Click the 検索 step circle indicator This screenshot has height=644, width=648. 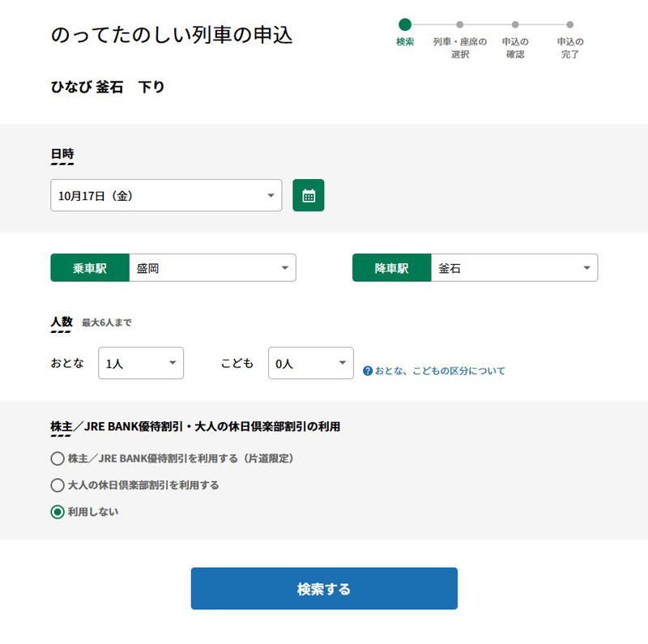[405, 25]
